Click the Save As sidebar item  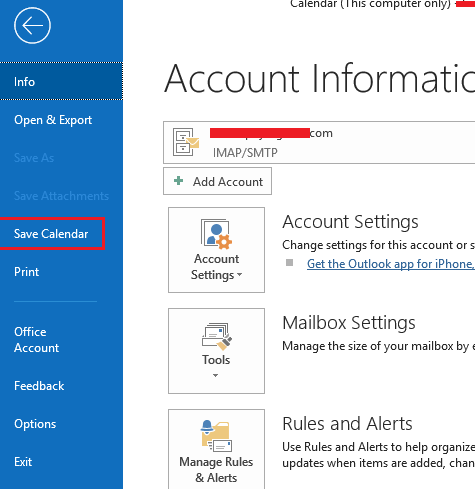click(34, 158)
